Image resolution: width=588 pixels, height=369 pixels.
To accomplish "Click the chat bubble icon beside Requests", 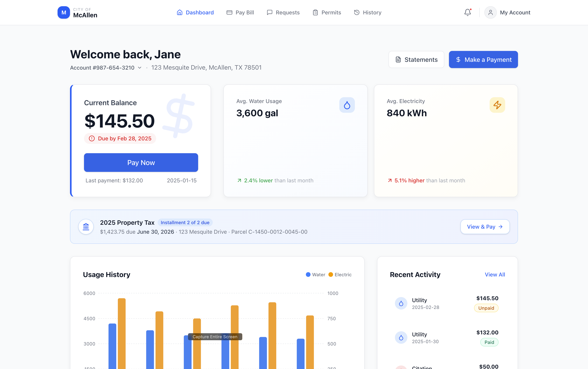I will [269, 12].
